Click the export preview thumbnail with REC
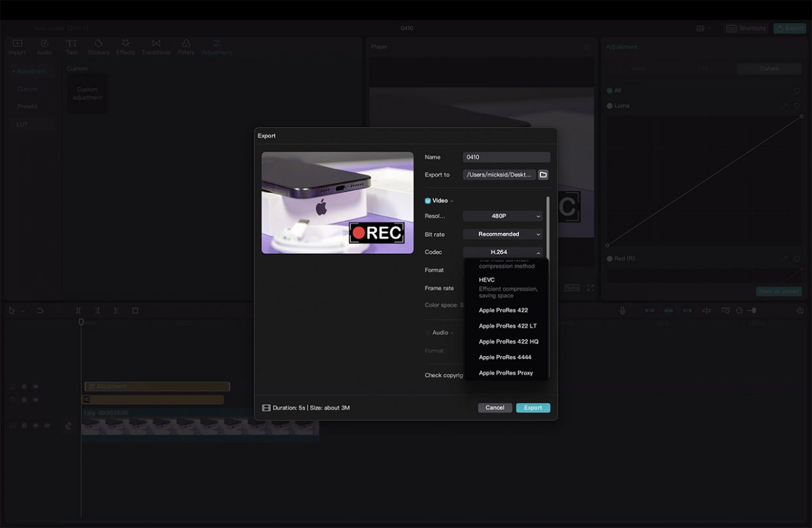 [x=338, y=203]
